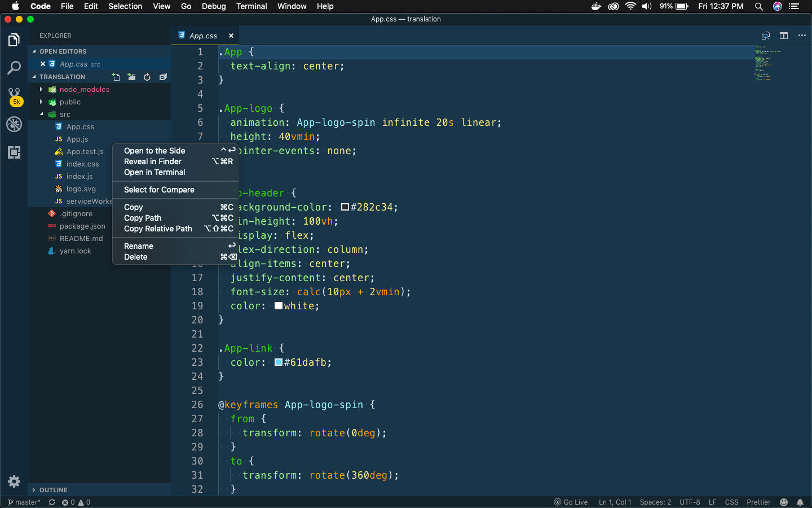The height and width of the screenshot is (508, 812).
Task: Click Go Live in status bar
Action: coord(571,502)
